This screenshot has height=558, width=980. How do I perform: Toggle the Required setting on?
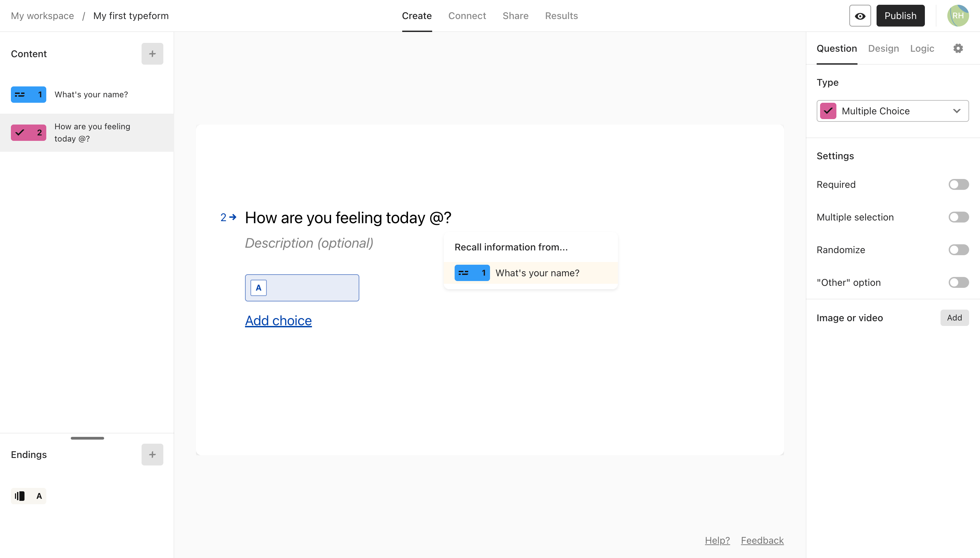pos(959,184)
